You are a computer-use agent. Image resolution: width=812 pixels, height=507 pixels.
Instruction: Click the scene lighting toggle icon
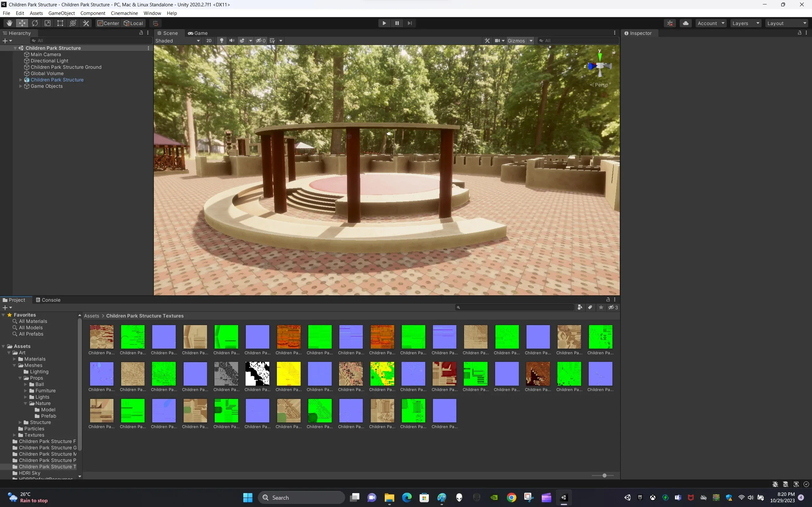pos(221,40)
